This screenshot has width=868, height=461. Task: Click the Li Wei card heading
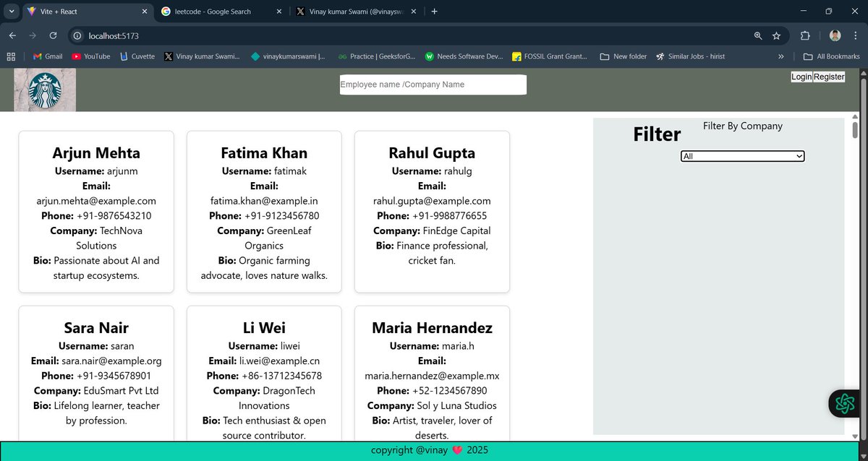(264, 328)
